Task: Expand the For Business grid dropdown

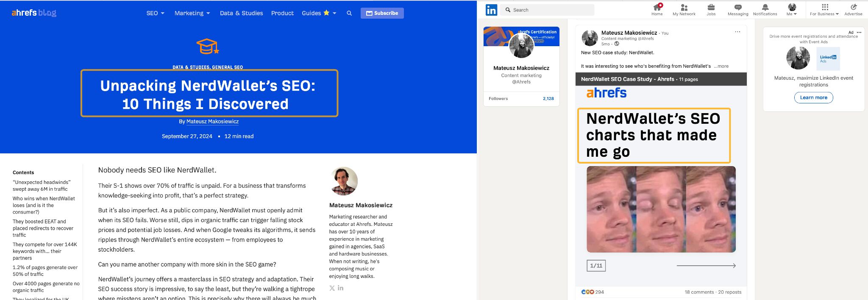Action: [x=824, y=10]
